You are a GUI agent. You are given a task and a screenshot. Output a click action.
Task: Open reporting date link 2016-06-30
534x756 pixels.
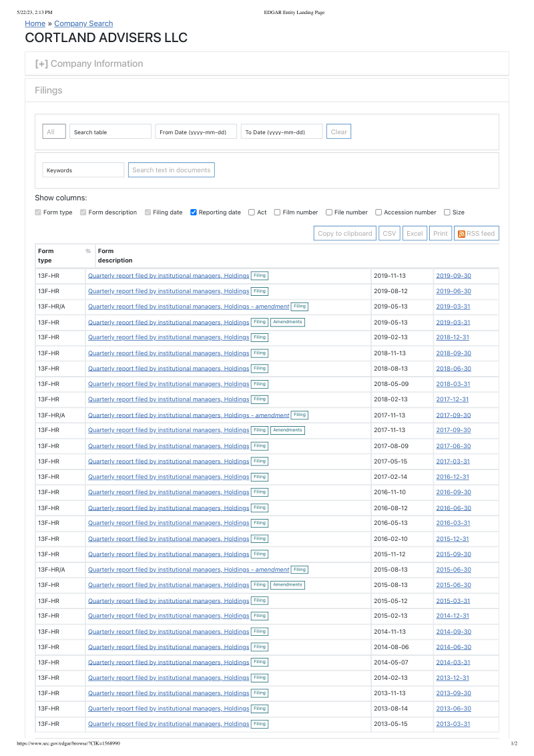click(x=453, y=508)
